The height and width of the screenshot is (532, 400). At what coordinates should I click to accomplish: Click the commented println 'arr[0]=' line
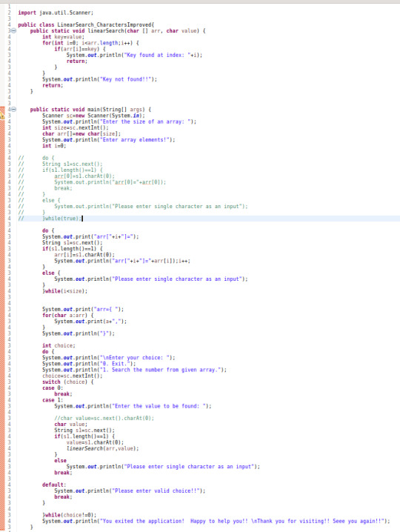coord(110,182)
